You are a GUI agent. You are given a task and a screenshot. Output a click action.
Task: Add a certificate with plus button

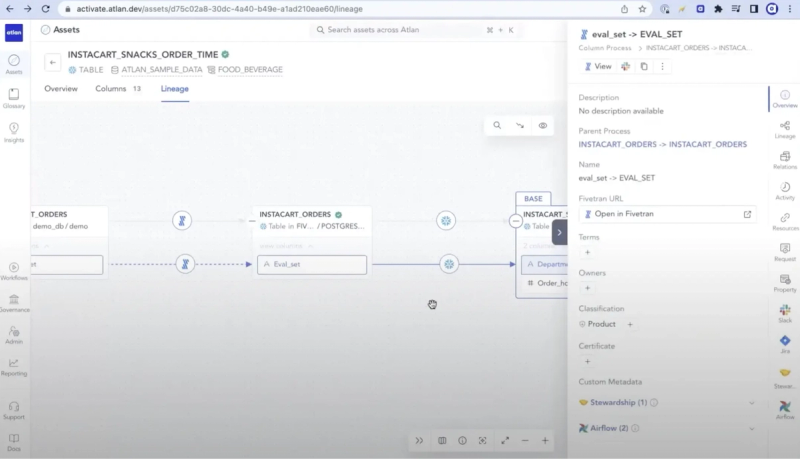[587, 362]
